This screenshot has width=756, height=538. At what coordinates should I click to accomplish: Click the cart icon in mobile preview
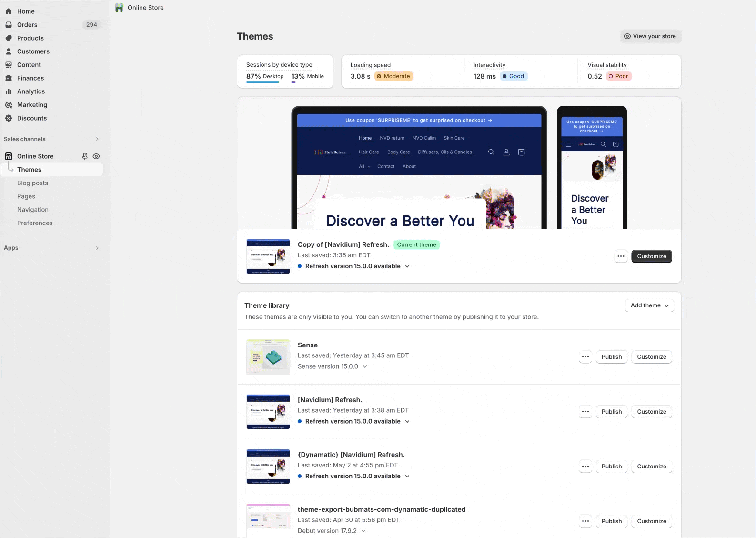click(615, 144)
